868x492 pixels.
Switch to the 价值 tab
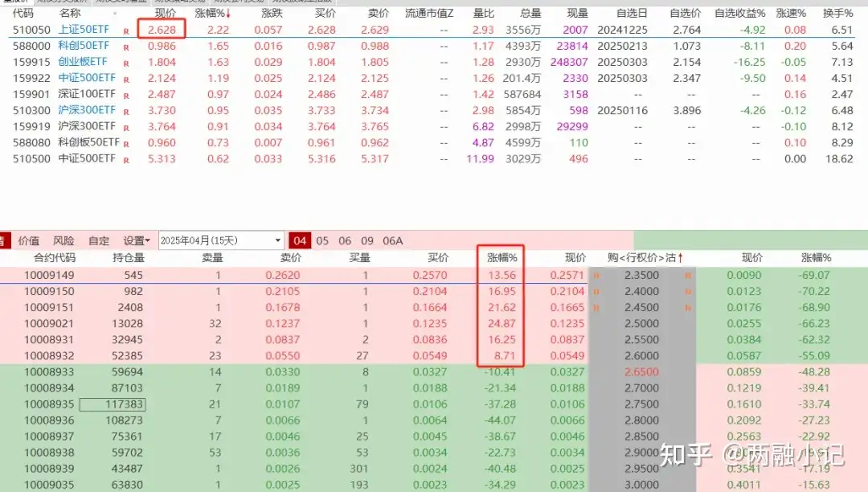click(29, 240)
